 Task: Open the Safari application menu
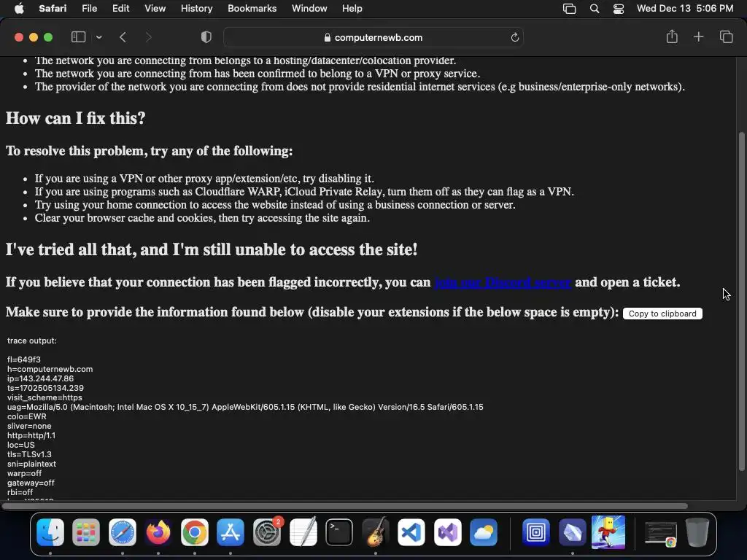53,9
